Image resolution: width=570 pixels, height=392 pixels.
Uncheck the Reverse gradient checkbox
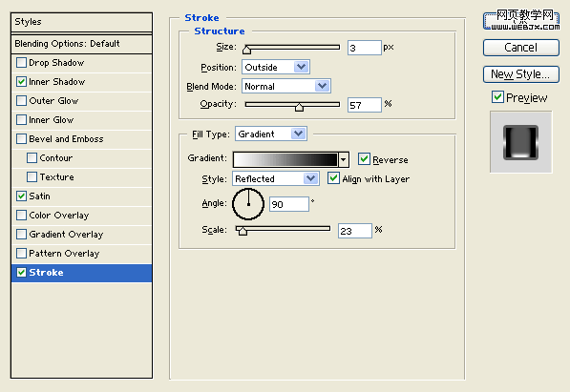pos(364,159)
